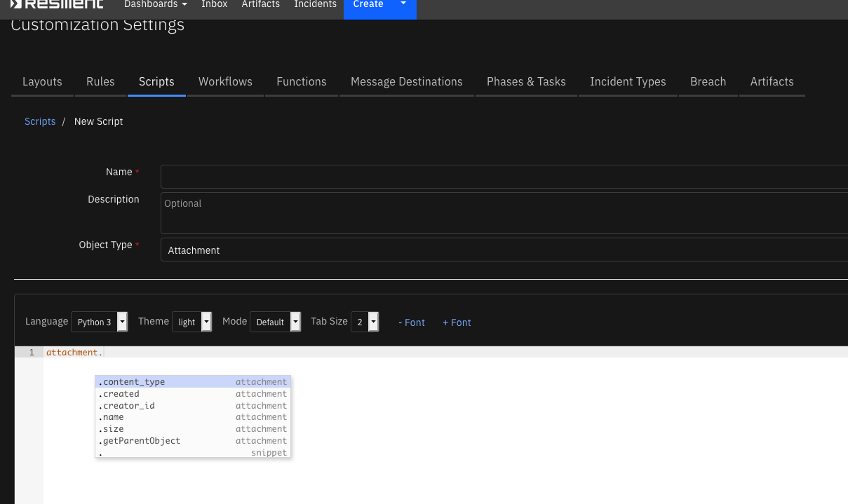Open the Artifacts settings tab
This screenshot has width=848, height=504.
click(772, 82)
